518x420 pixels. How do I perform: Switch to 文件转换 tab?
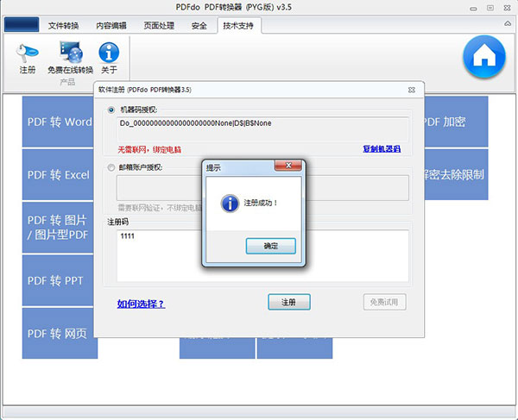pyautogui.click(x=63, y=25)
